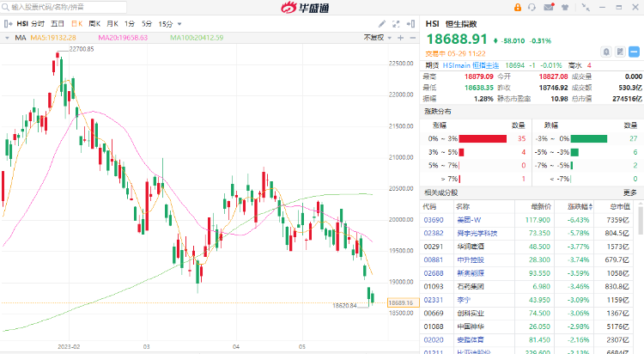Viewport: 644px width, 354px height.
Task: Select the 月K chart tab
Action: 112,24
